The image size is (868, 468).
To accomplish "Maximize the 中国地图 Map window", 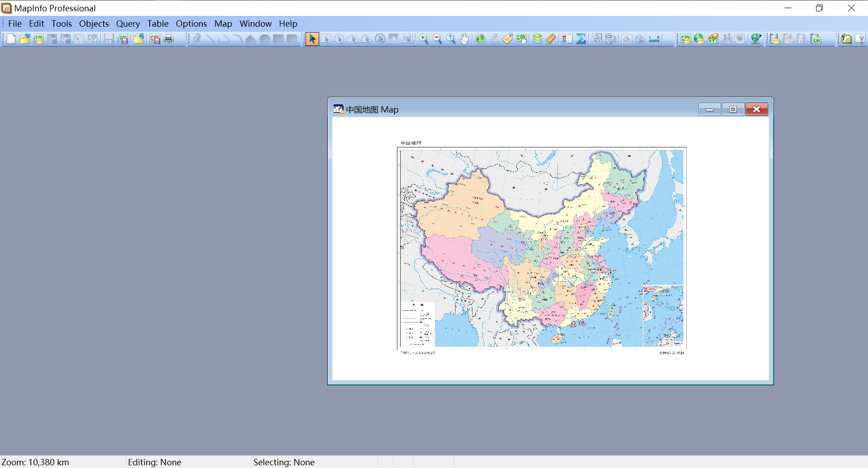I will [x=733, y=109].
